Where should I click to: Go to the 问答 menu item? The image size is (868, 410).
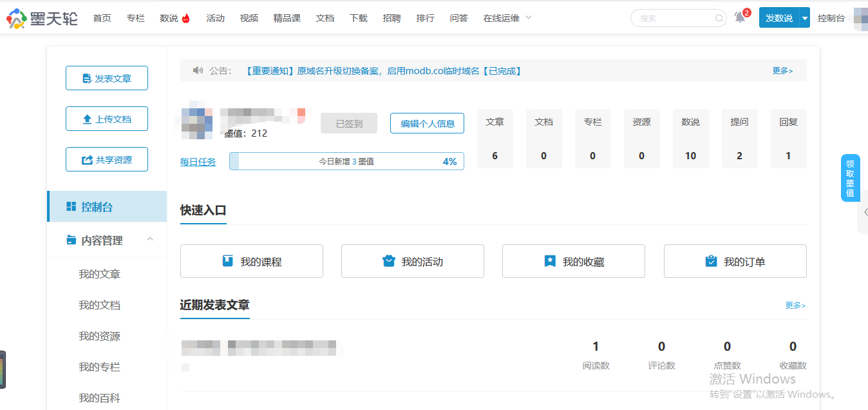[x=458, y=17]
